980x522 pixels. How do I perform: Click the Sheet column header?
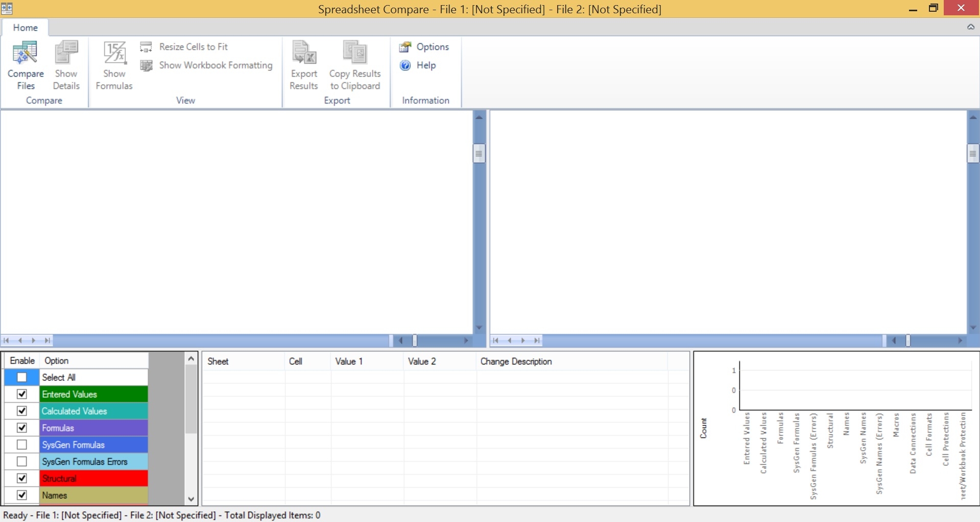click(x=218, y=361)
